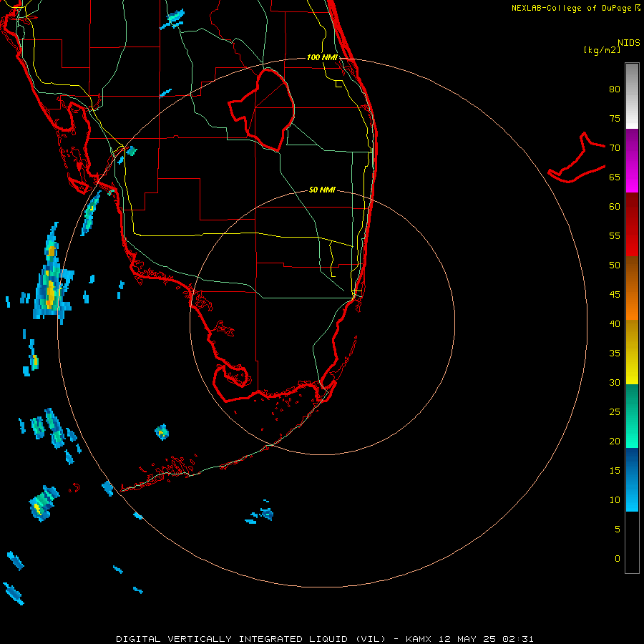Click the 0 value on the color scale

pyautogui.click(x=618, y=559)
